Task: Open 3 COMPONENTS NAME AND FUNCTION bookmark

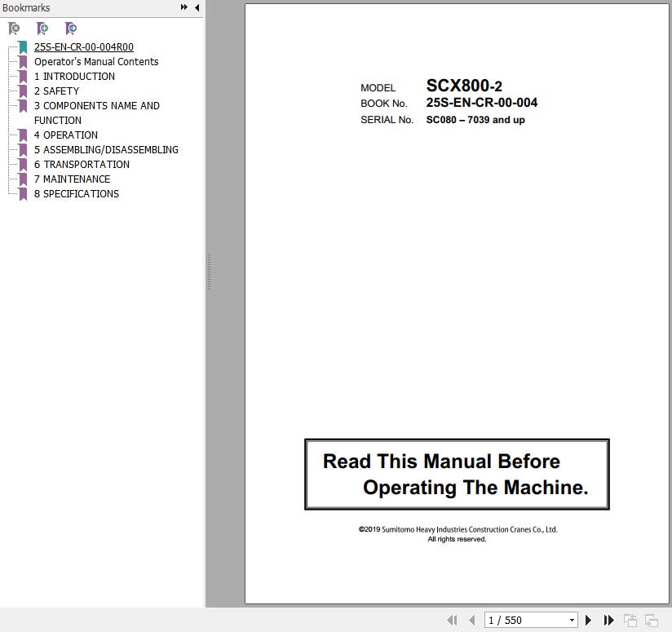Action: tap(97, 113)
